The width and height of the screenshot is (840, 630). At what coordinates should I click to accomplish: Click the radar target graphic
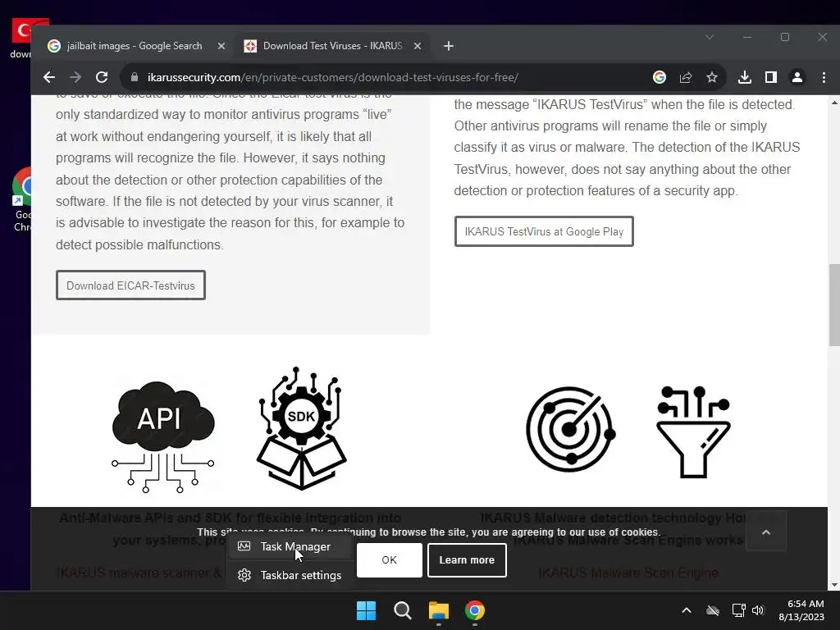(570, 429)
